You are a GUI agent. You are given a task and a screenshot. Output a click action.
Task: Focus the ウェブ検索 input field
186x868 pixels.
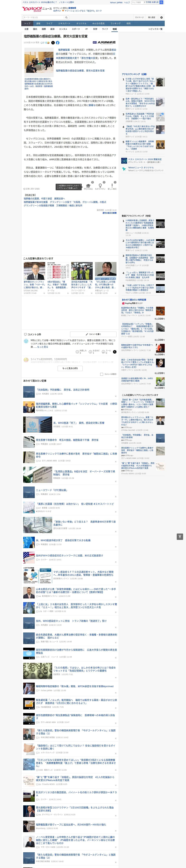(137, 2)
